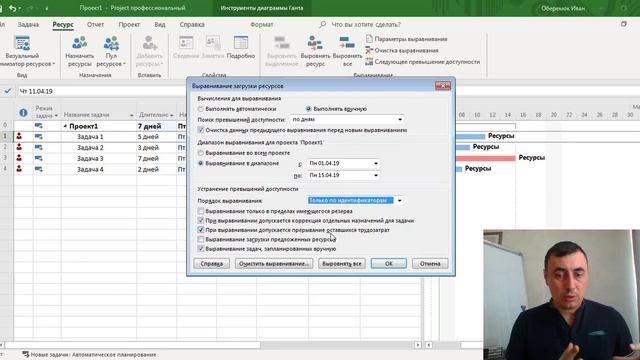Screen dimensions: 640x360
Task: Open the Visual Resource Optimizer icon
Action: tap(22, 44)
